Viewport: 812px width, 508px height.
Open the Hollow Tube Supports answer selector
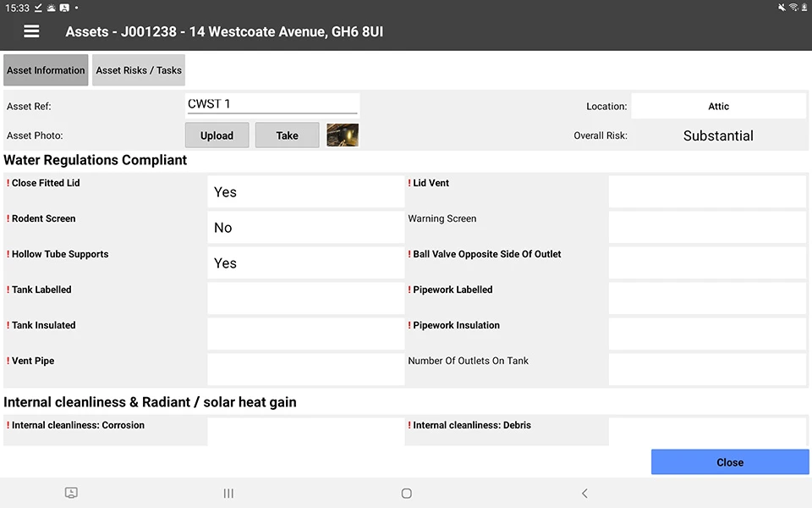click(305, 262)
